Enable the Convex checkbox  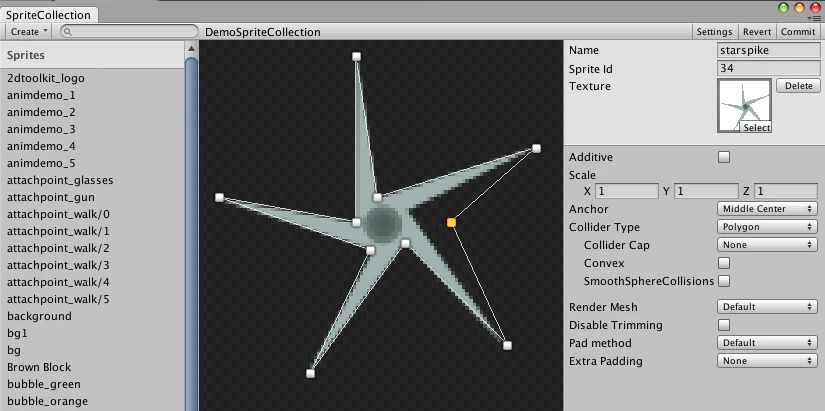tap(724, 263)
